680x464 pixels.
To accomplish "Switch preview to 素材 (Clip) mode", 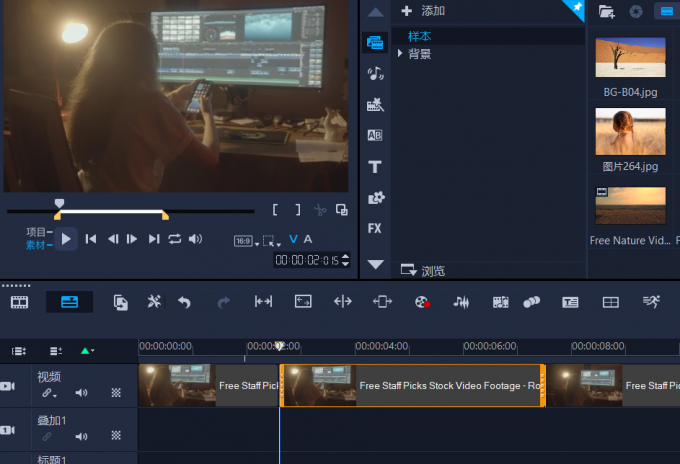I will click(36, 245).
